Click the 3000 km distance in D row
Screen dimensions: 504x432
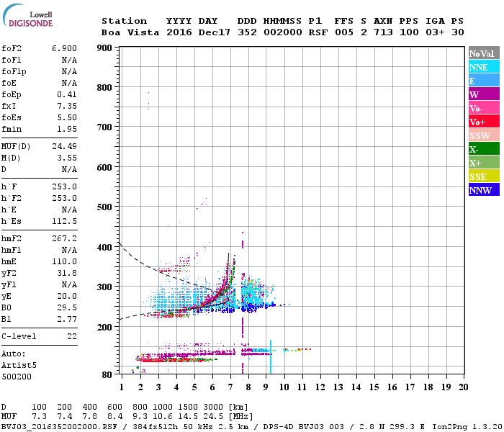point(213,408)
